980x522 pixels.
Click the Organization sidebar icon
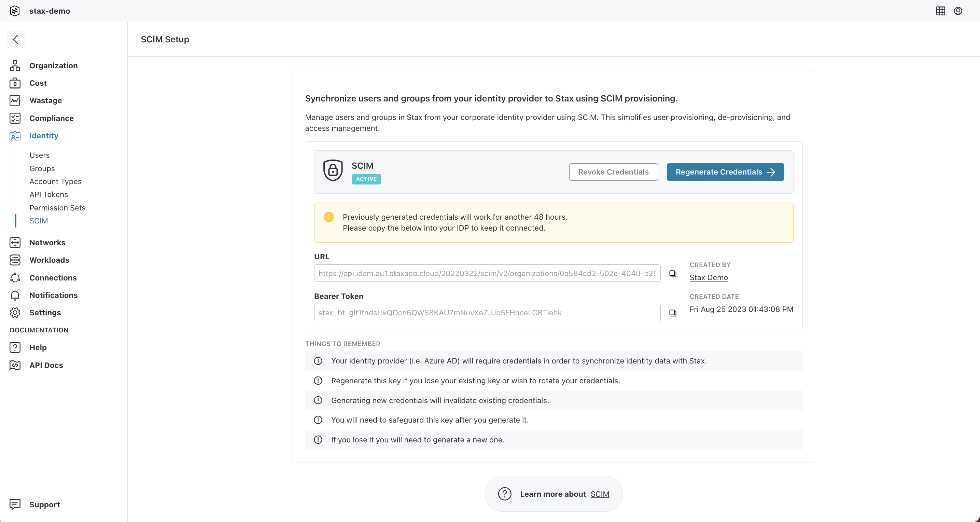(15, 66)
